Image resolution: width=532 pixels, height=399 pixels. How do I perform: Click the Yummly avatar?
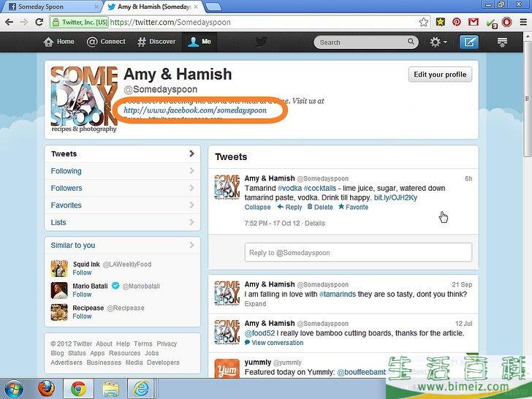pyautogui.click(x=227, y=368)
